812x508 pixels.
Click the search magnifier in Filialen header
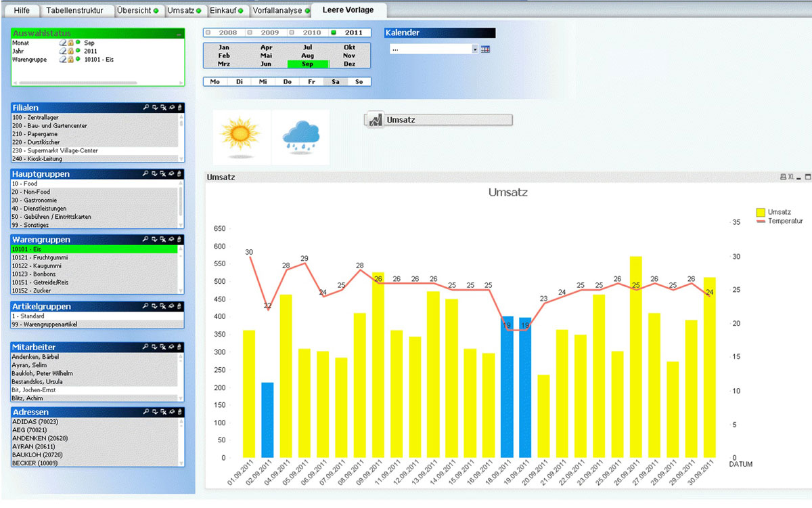(145, 108)
